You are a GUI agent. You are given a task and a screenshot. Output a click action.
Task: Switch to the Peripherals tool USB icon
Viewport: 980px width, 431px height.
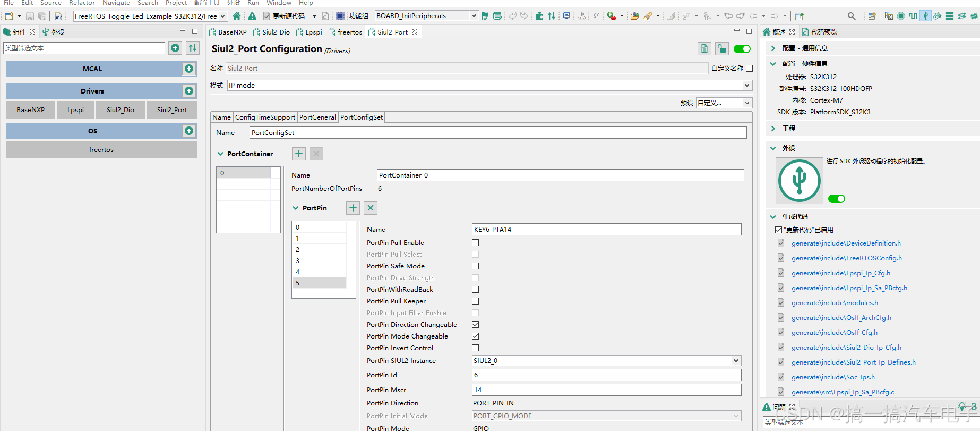925,16
